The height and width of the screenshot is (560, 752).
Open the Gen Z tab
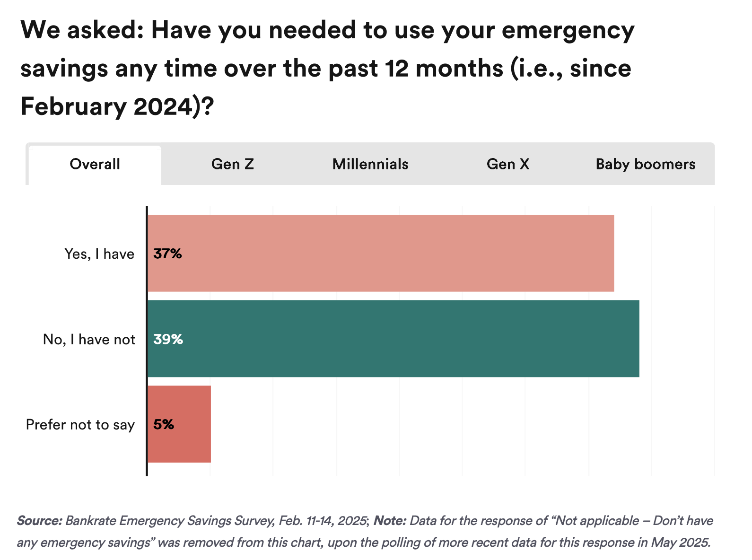click(232, 164)
